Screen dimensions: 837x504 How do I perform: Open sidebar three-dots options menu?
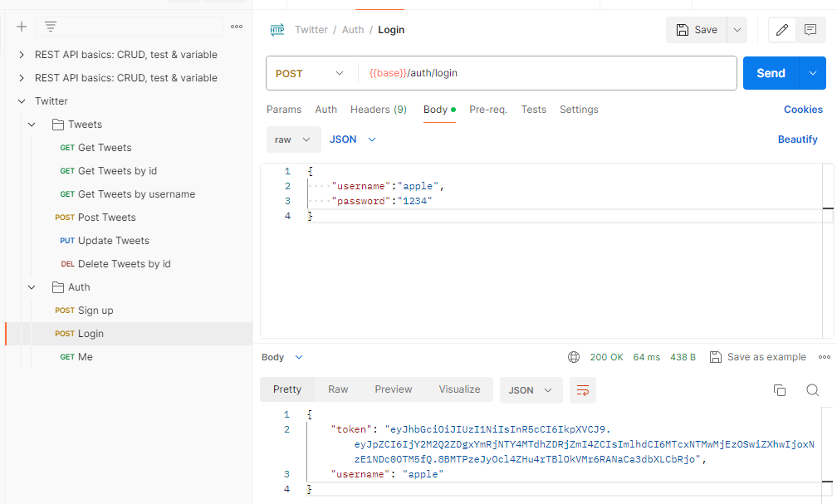tap(237, 27)
